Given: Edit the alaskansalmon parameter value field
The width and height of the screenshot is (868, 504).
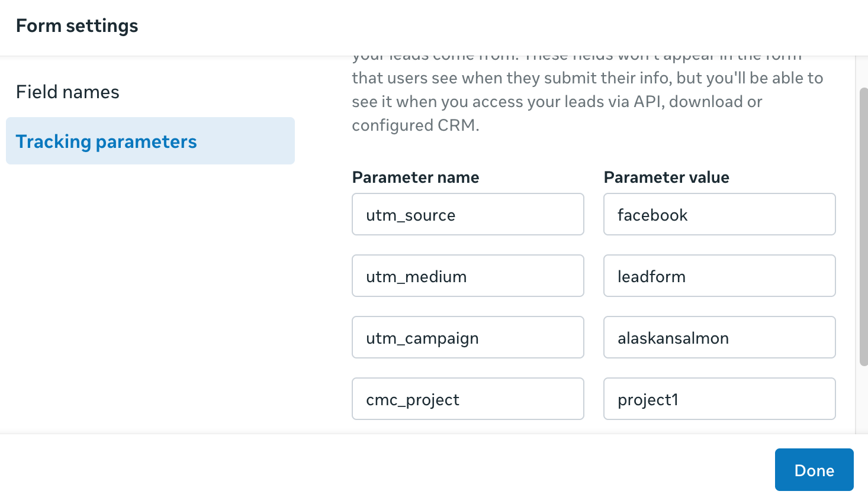Looking at the screenshot, I should (719, 338).
